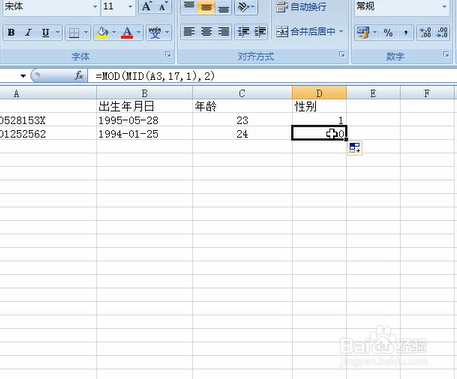Open the phonetic guide dropdown arrow
This screenshot has width=457, height=379.
[167, 32]
